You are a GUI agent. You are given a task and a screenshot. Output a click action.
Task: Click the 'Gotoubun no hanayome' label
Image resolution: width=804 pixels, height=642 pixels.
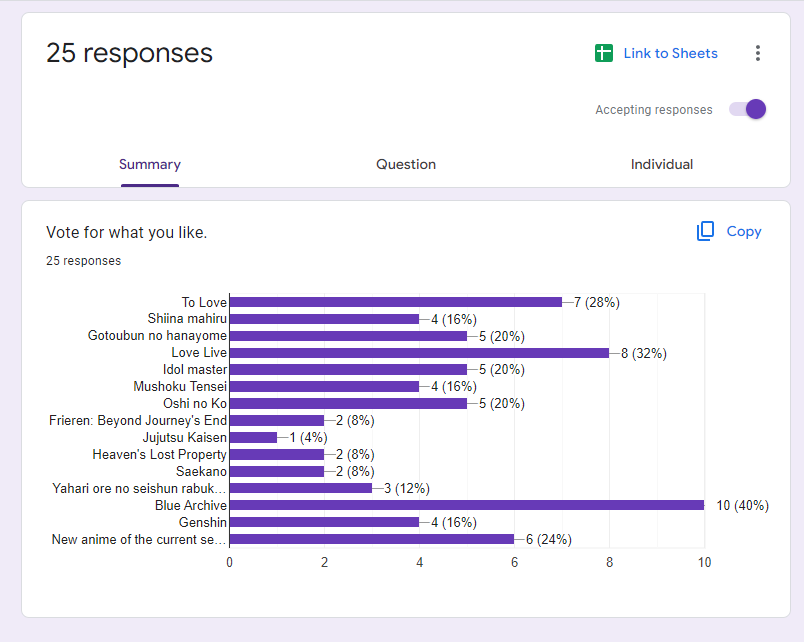(x=157, y=336)
